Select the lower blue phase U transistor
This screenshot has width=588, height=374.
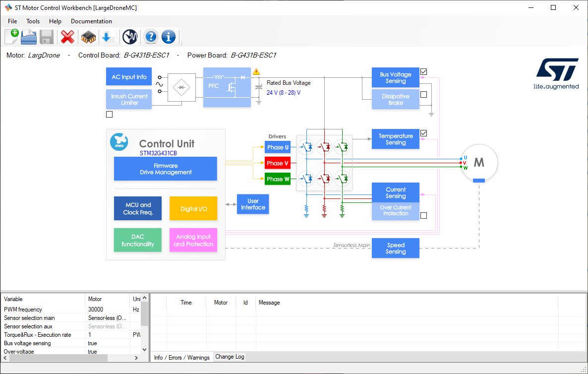(x=307, y=178)
